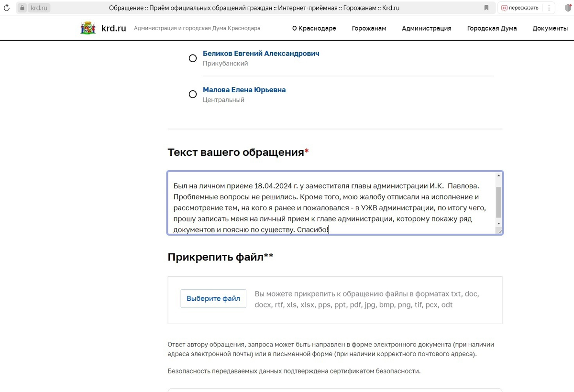Image resolution: width=574 pixels, height=392 pixels.
Task: Click the textarea scrollbar thumb
Action: tap(499, 202)
